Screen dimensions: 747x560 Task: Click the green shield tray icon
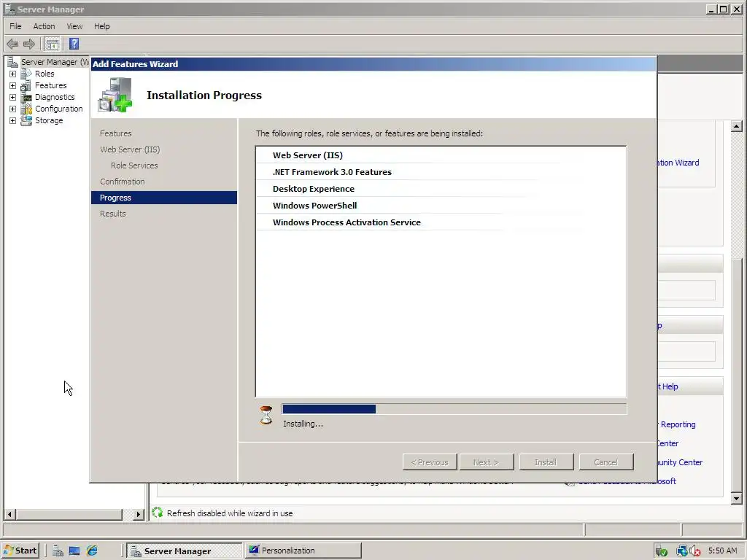pos(661,551)
